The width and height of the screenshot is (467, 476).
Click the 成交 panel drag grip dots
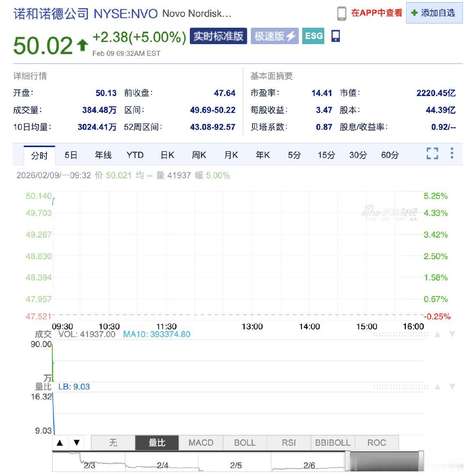click(x=400, y=334)
